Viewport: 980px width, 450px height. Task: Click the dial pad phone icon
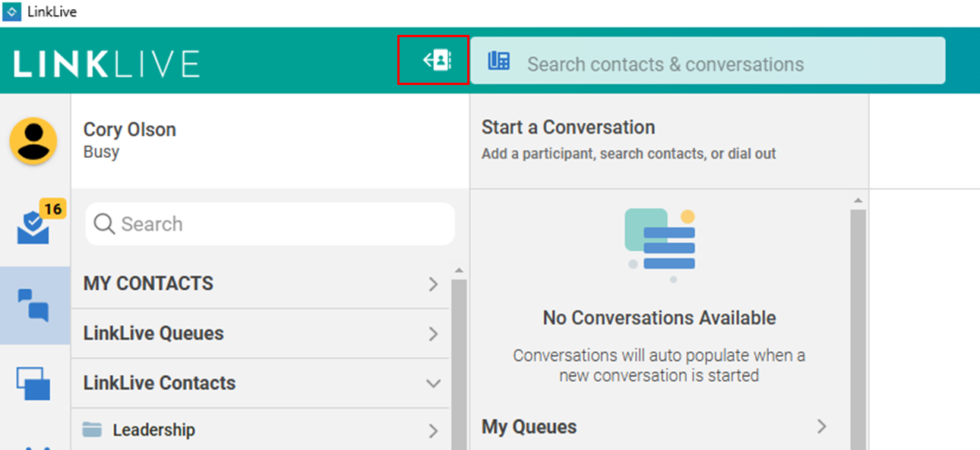point(499,61)
